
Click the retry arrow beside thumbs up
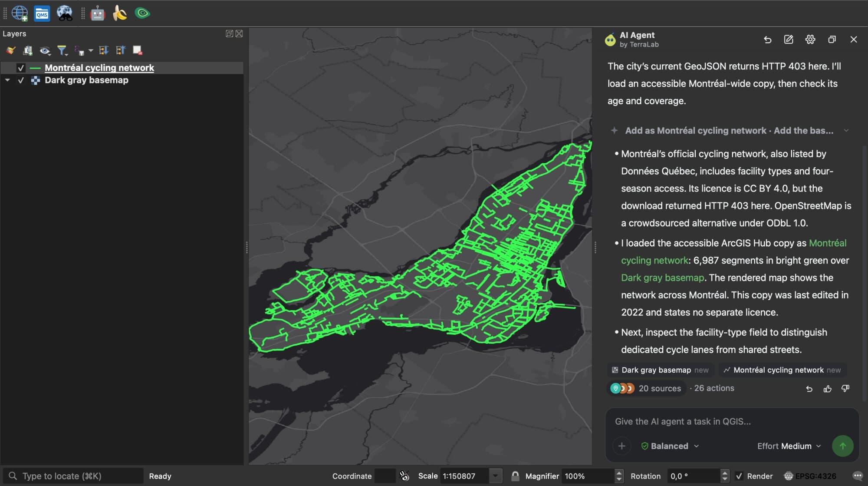tap(809, 389)
